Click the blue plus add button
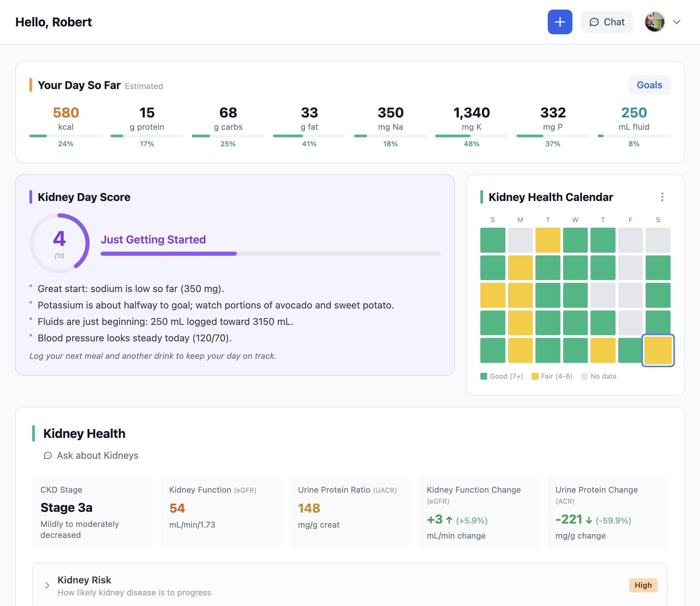Image resolution: width=700 pixels, height=606 pixels. pyautogui.click(x=560, y=22)
